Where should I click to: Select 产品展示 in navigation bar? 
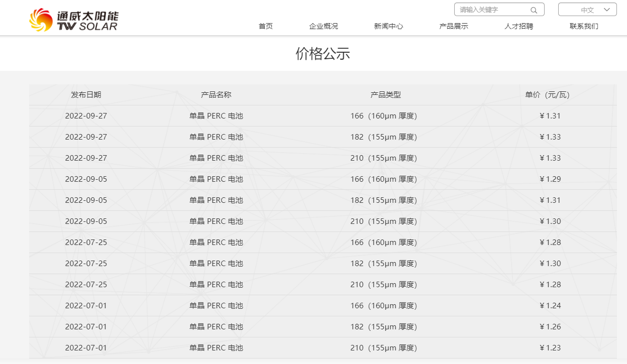(x=453, y=26)
